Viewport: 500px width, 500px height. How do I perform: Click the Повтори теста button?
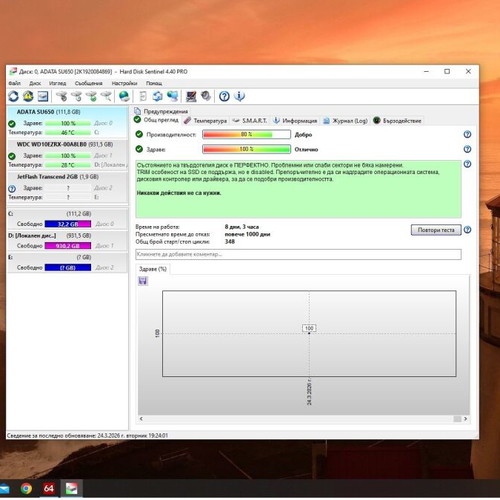tap(436, 230)
